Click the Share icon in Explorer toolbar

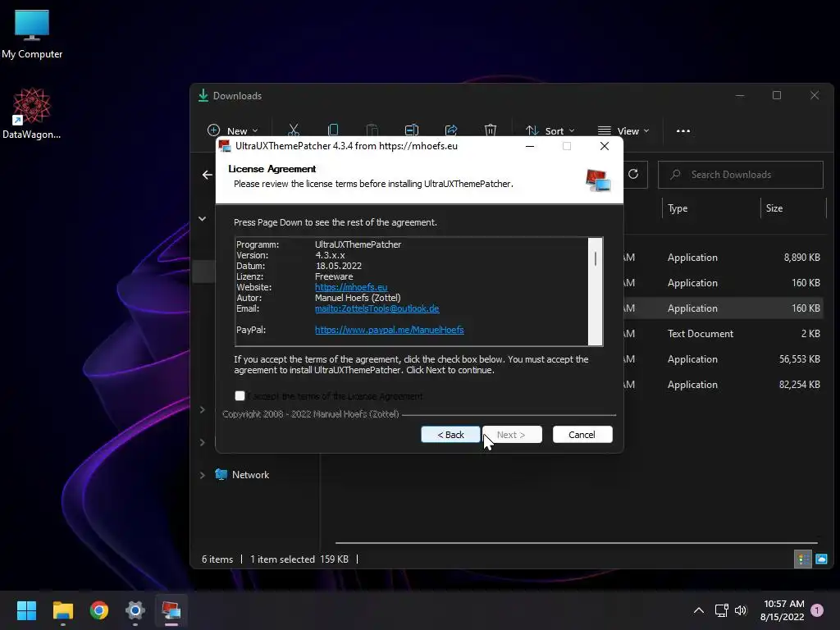click(x=451, y=130)
